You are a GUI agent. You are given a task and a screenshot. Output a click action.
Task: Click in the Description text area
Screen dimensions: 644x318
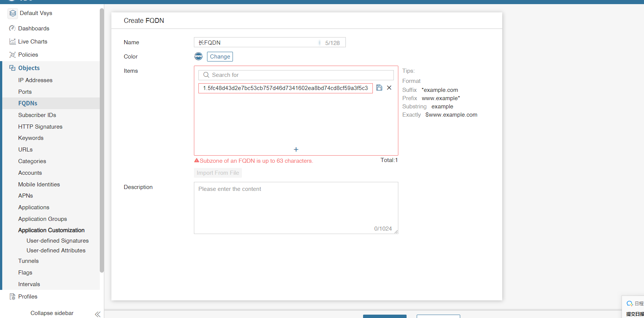point(296,208)
